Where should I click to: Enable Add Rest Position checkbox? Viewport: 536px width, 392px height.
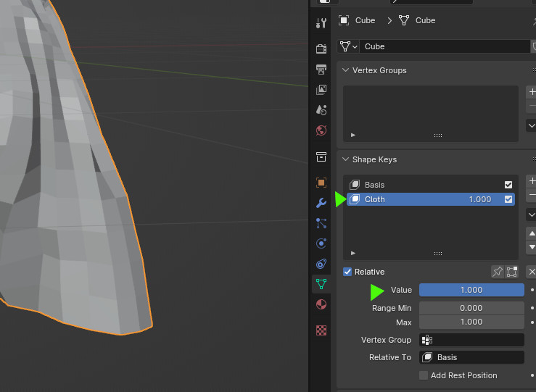point(424,375)
